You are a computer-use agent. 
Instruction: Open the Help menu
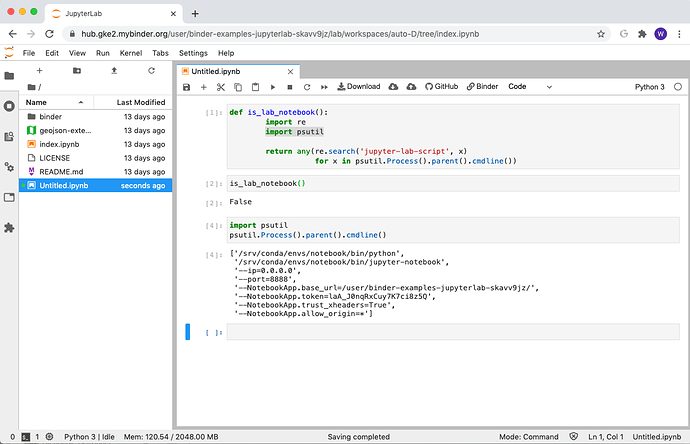click(x=226, y=53)
